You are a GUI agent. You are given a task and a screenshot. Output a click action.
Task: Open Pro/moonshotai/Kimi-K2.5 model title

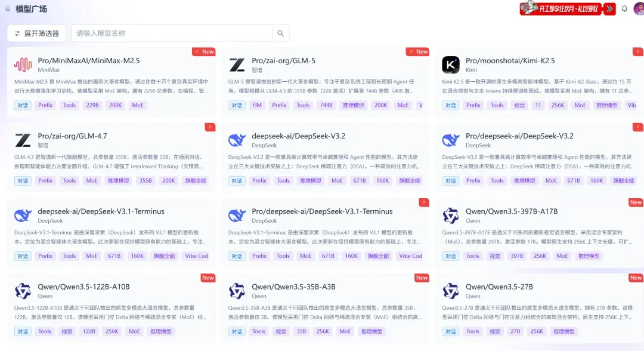[510, 61]
